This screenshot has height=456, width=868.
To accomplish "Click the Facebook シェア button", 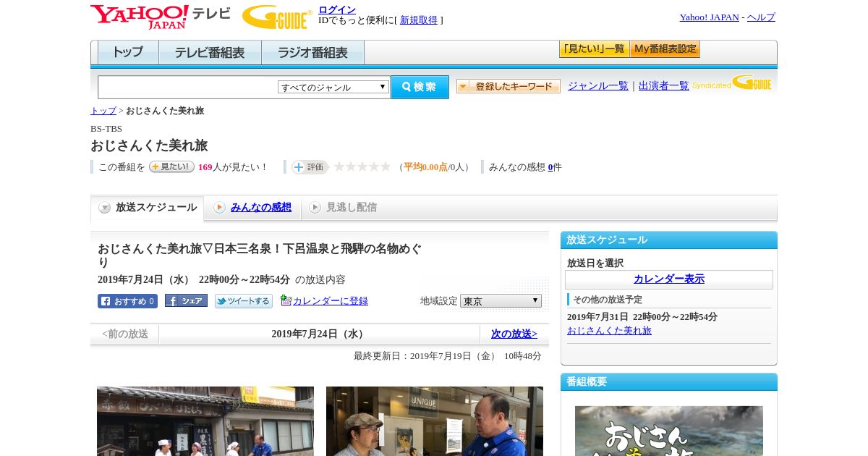I will pyautogui.click(x=186, y=300).
